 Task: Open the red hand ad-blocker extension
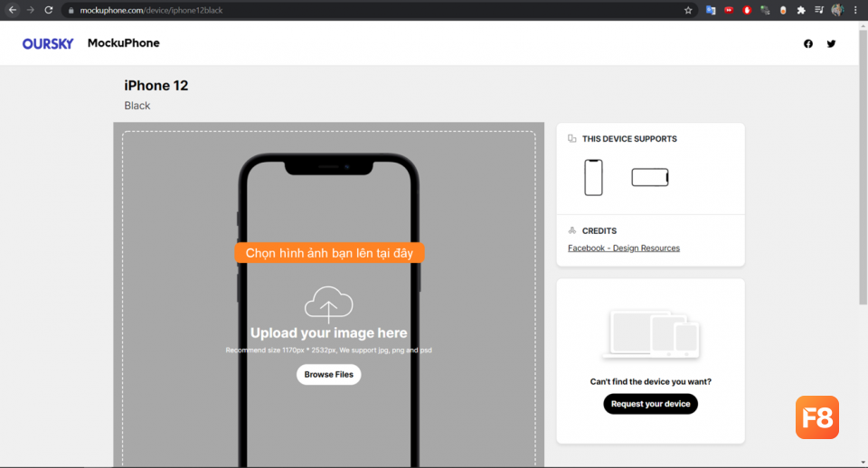click(747, 10)
